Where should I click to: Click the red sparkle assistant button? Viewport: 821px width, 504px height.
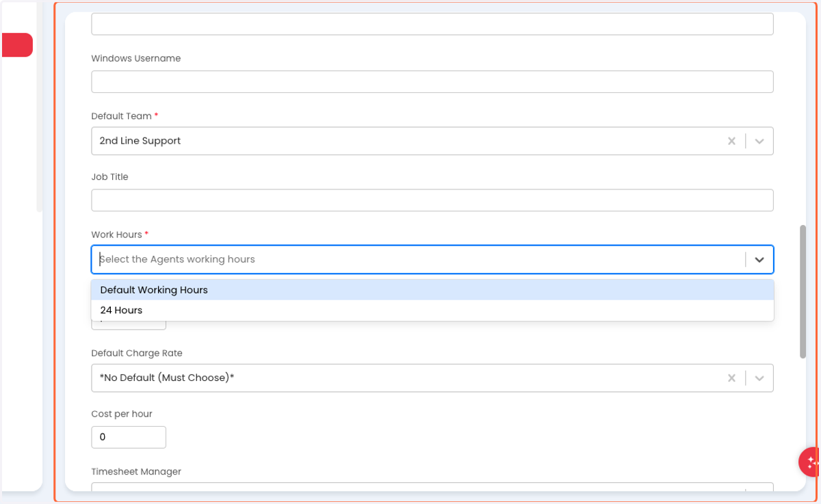(810, 462)
